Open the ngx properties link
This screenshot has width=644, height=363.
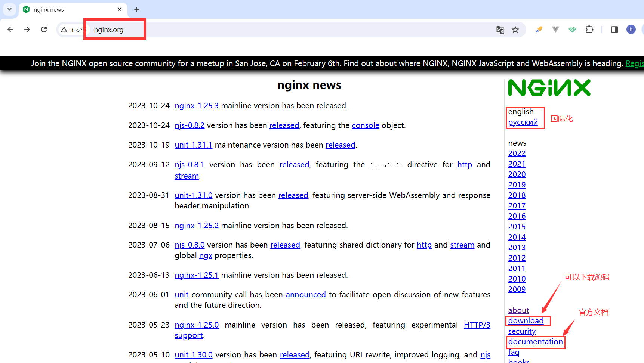point(206,255)
